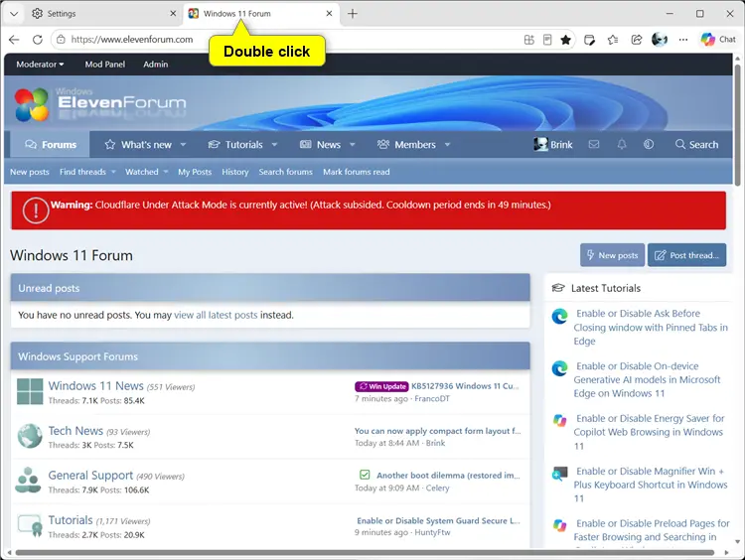Open split screen icon in address bar
745x560 pixels.
(528, 40)
